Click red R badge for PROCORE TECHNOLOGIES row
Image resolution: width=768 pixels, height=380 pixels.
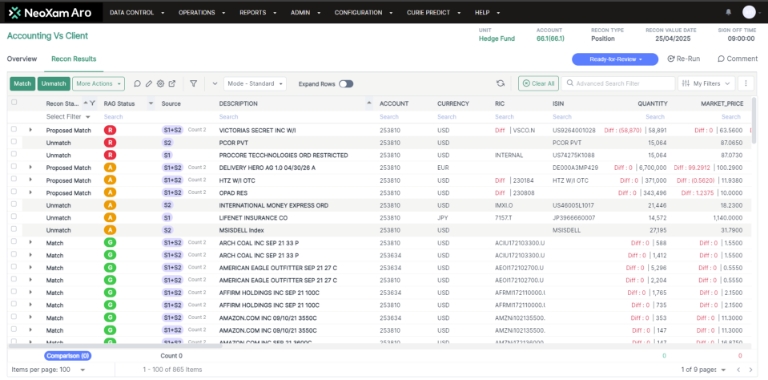pyautogui.click(x=110, y=155)
